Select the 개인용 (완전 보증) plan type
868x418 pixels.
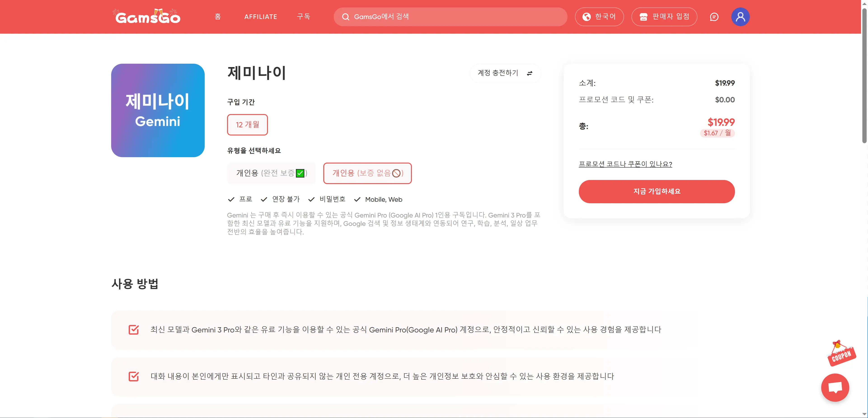coord(271,173)
